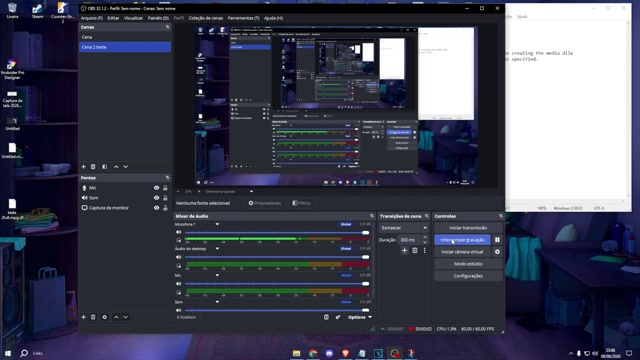Viewport: 640px width, 360px height.
Task: Toggle mixer vertical layout icon
Action: pyautogui.click(x=326, y=317)
